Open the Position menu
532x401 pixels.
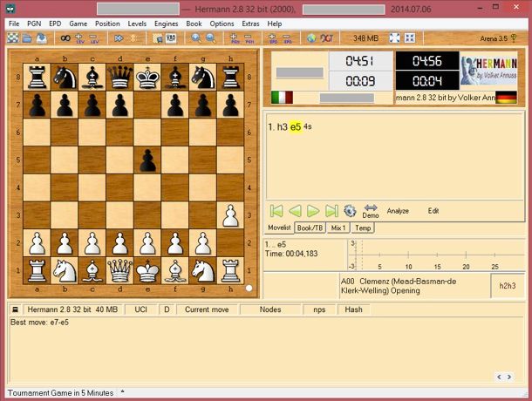click(107, 24)
